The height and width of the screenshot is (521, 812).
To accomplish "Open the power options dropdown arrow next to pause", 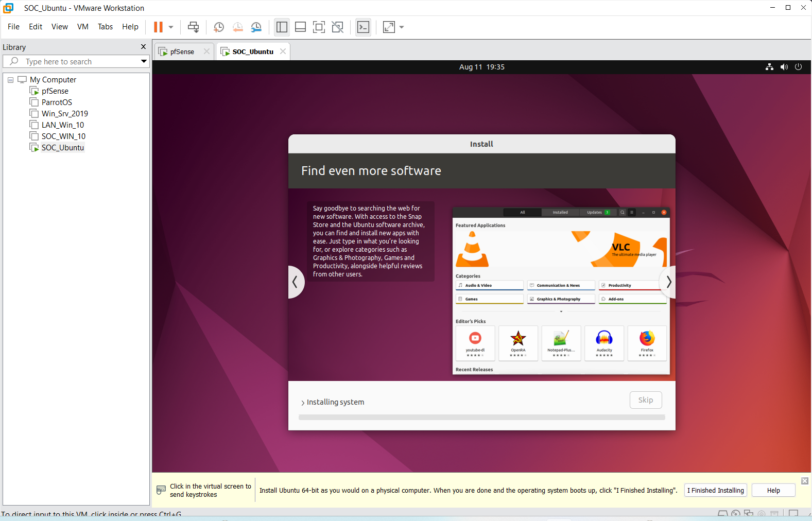I will (x=171, y=27).
